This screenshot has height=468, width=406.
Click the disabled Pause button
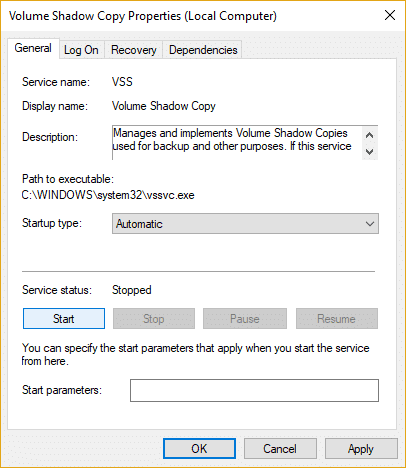pyautogui.click(x=245, y=319)
